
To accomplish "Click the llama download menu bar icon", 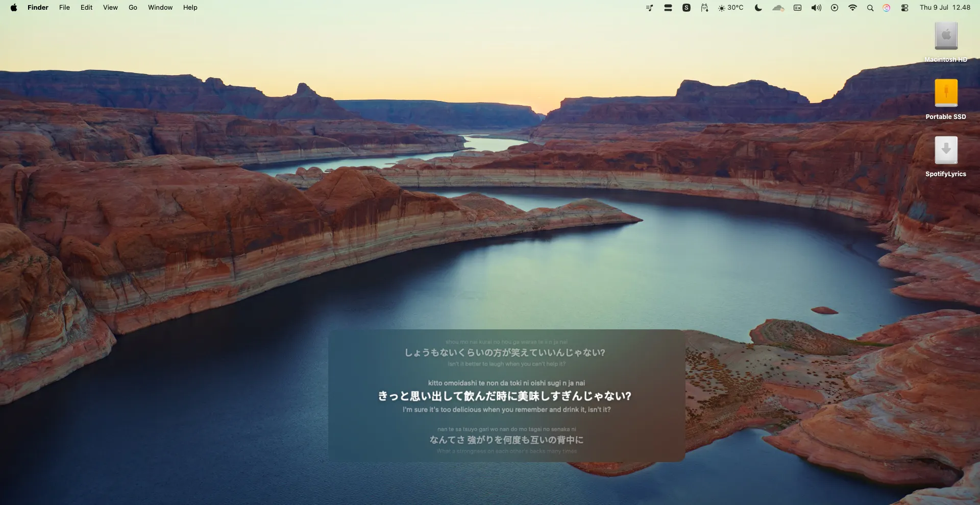I will click(704, 8).
